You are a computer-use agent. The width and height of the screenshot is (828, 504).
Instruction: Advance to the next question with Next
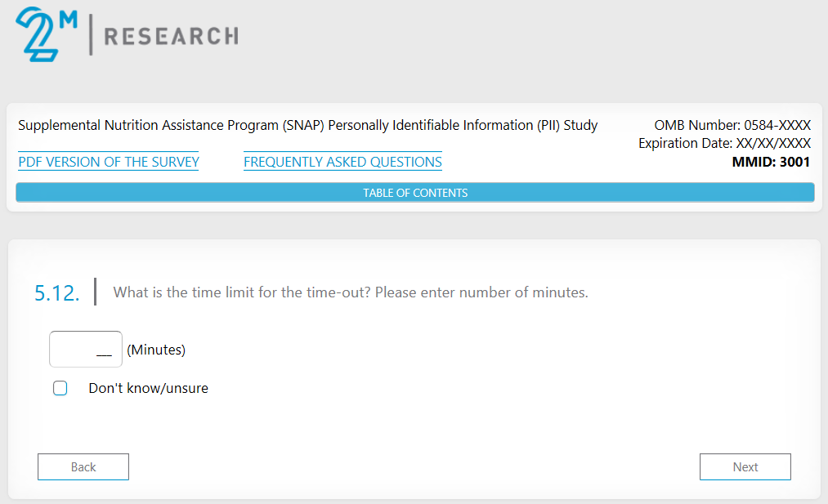coord(745,467)
